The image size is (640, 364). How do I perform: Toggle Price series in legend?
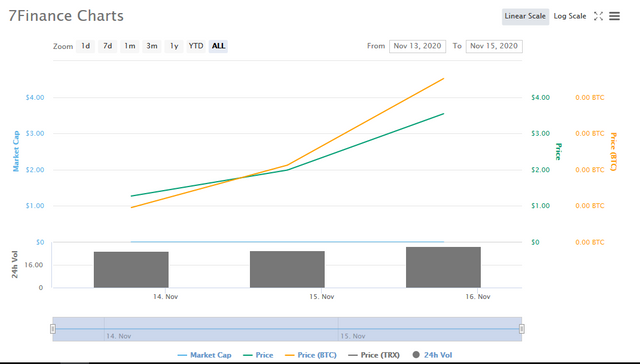pyautogui.click(x=258, y=355)
